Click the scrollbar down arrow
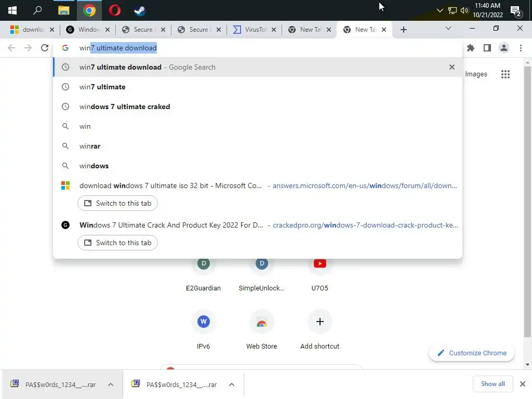 click(x=527, y=365)
